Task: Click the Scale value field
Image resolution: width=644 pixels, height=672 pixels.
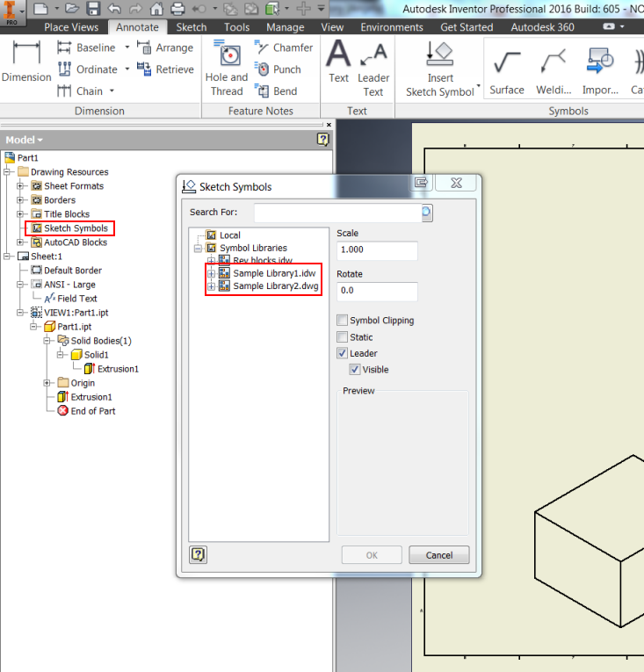Action: pyautogui.click(x=377, y=249)
